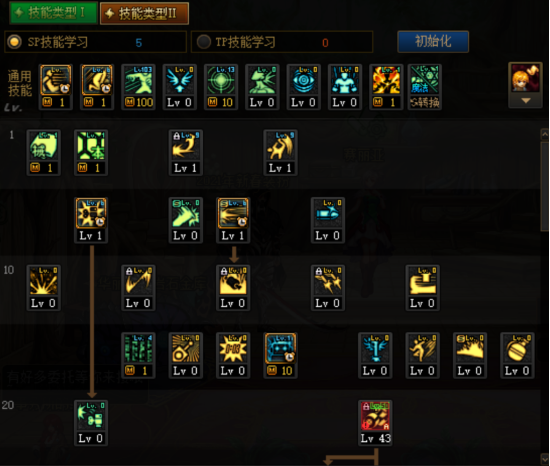550x466 pixels.
Task: Switch to 技能类型 I tab
Action: click(53, 13)
